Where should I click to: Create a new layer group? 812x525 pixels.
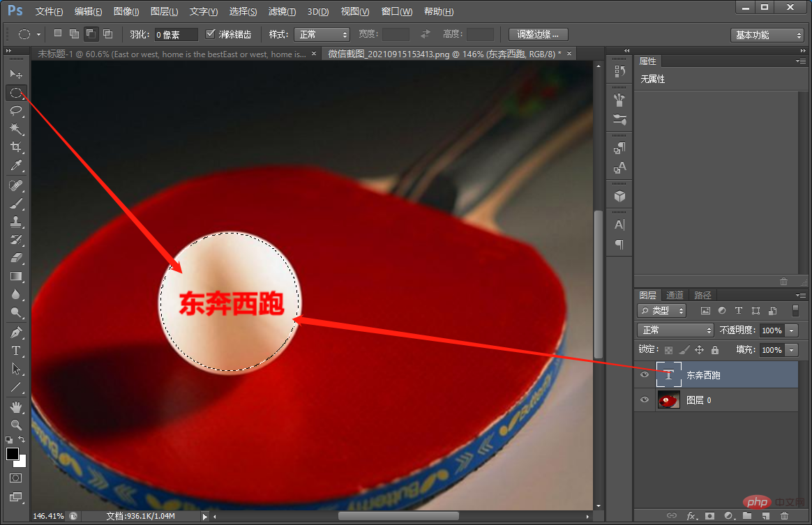pos(746,516)
